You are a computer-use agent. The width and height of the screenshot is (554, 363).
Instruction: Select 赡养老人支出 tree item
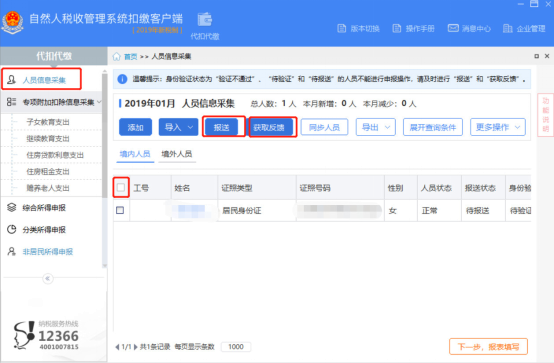(48, 188)
